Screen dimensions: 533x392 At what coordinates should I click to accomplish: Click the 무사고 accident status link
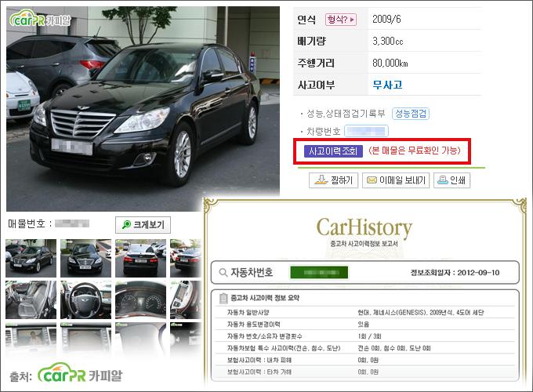pos(387,85)
